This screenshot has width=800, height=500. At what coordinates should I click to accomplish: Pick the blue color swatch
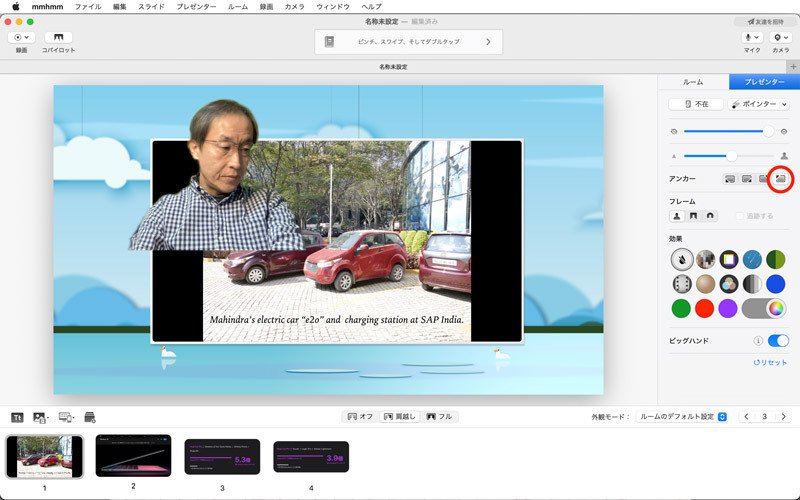coord(776,284)
